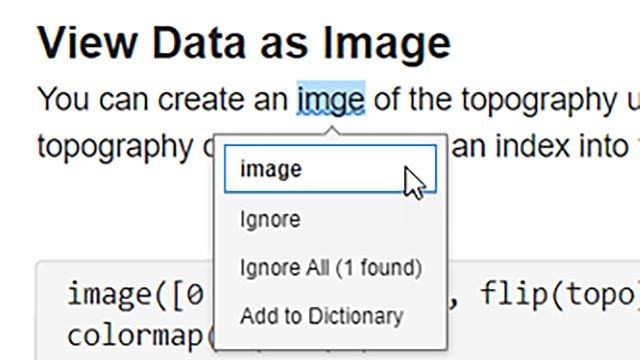Click the word "Data" in the heading
Viewport: 640px width, 360px height.
point(199,43)
